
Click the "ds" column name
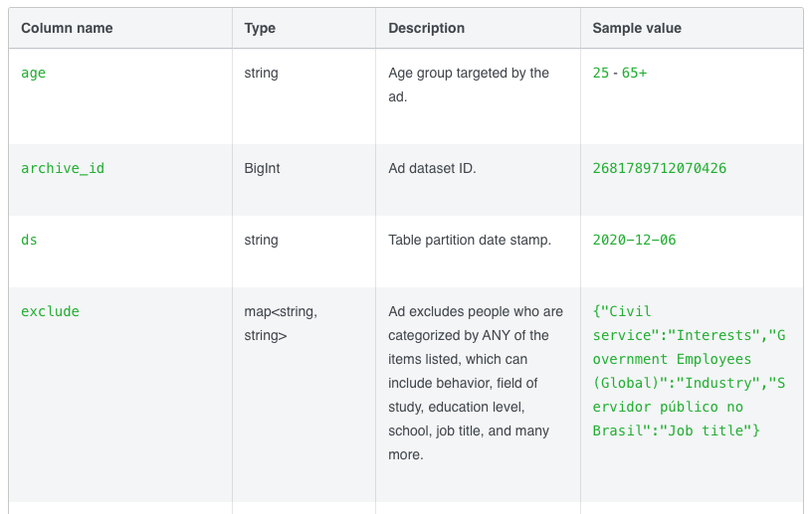coord(29,240)
